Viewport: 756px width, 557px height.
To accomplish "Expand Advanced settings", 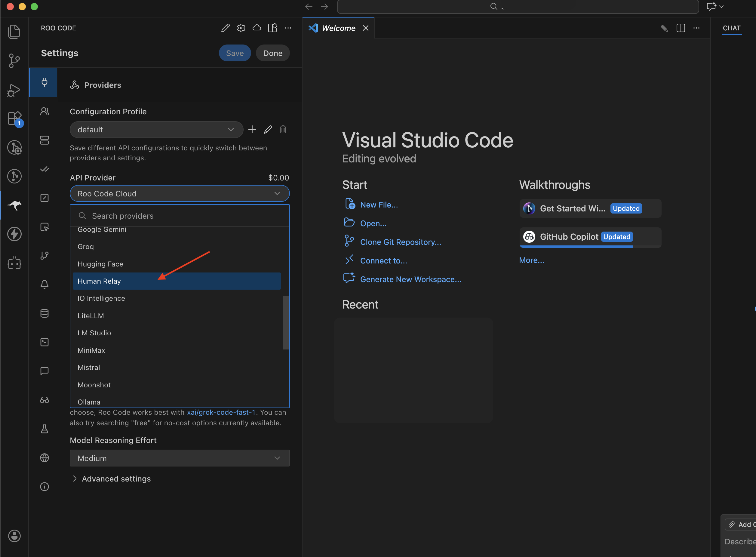I will point(112,479).
